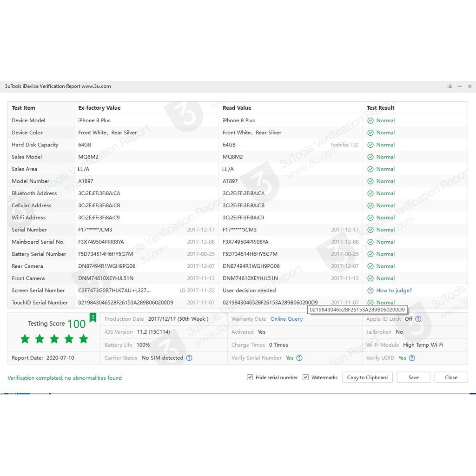Click the Close button
Screen dimensions: 476x476
[451, 377]
